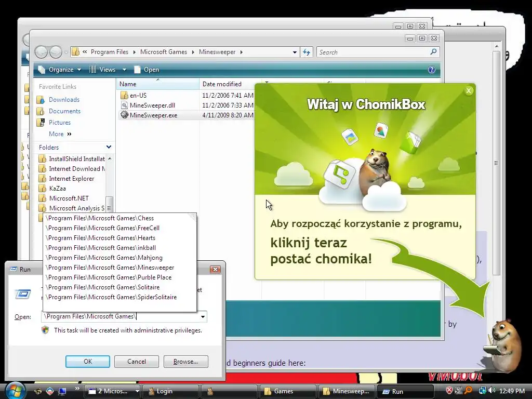Click the orange magnifier tray icon
Screen dimensions: 532x399
(469, 391)
